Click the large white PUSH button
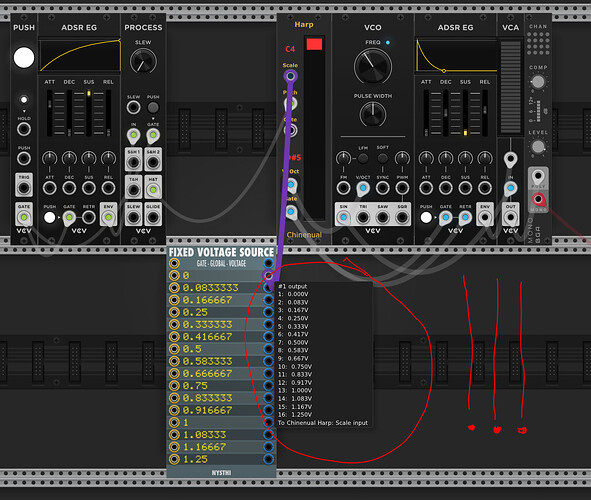The width and height of the screenshot is (591, 500). pos(24,58)
